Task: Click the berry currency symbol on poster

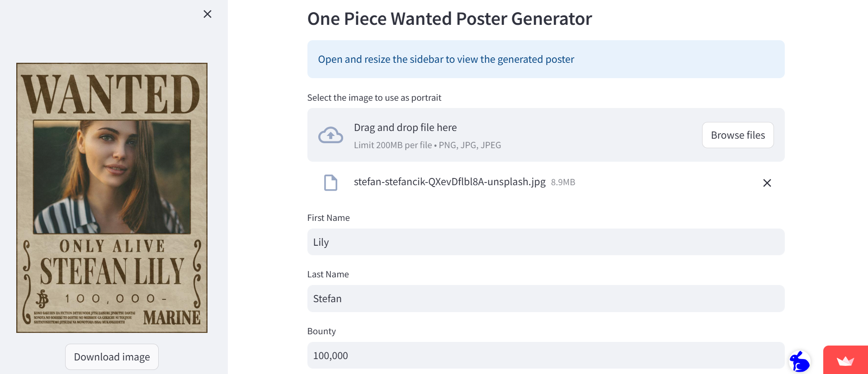Action: pyautogui.click(x=42, y=299)
